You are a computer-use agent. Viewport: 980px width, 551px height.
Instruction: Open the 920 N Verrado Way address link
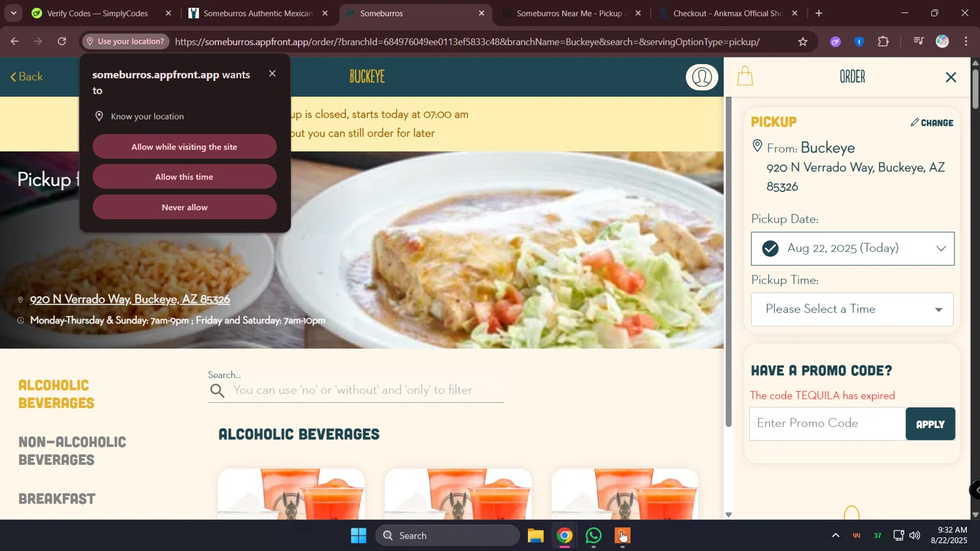(130, 300)
